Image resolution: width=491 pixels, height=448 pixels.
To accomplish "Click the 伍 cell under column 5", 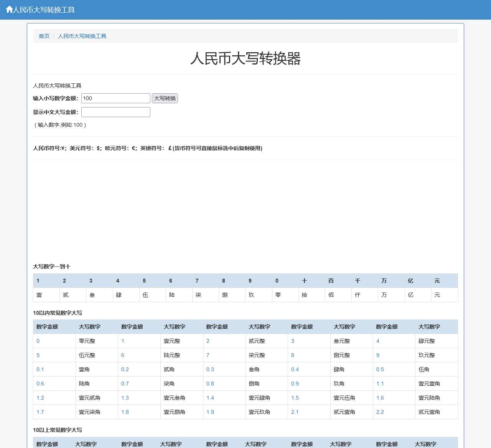I will click(153, 295).
